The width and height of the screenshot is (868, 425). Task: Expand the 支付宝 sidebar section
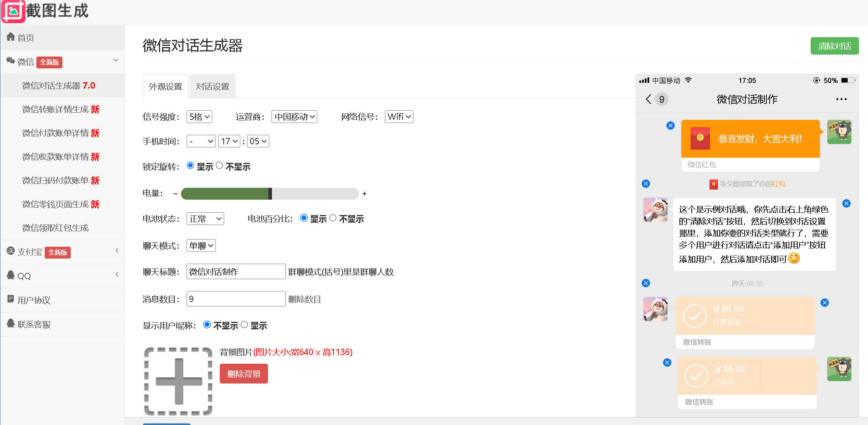coord(62,252)
